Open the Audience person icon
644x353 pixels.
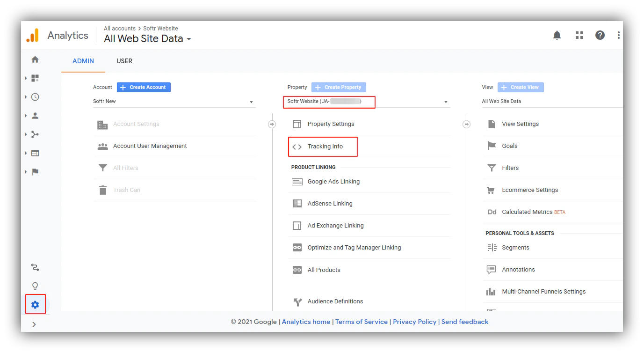click(x=35, y=116)
